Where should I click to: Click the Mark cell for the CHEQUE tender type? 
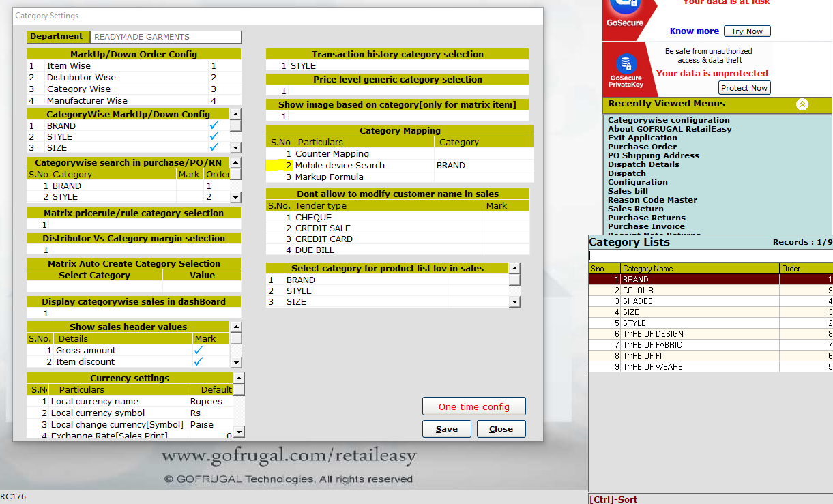click(x=506, y=217)
